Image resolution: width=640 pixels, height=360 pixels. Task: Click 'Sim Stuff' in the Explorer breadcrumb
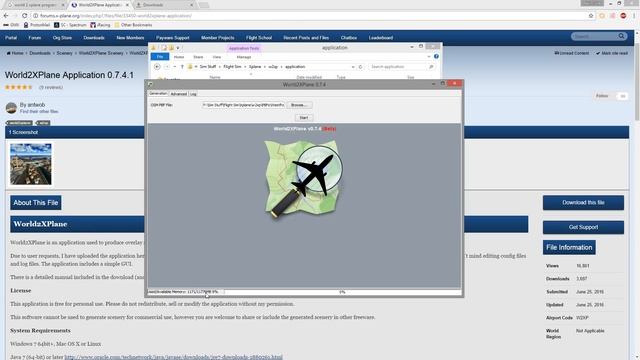coord(208,67)
